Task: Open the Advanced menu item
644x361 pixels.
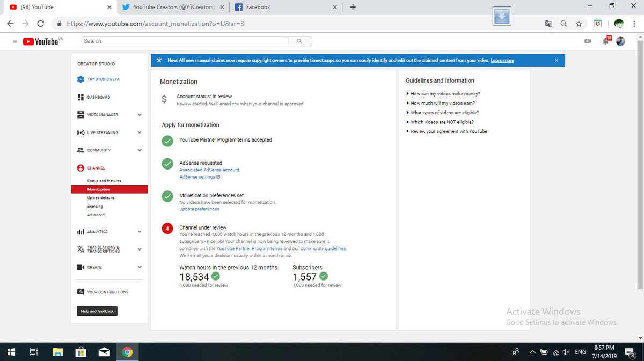Action: pos(96,215)
